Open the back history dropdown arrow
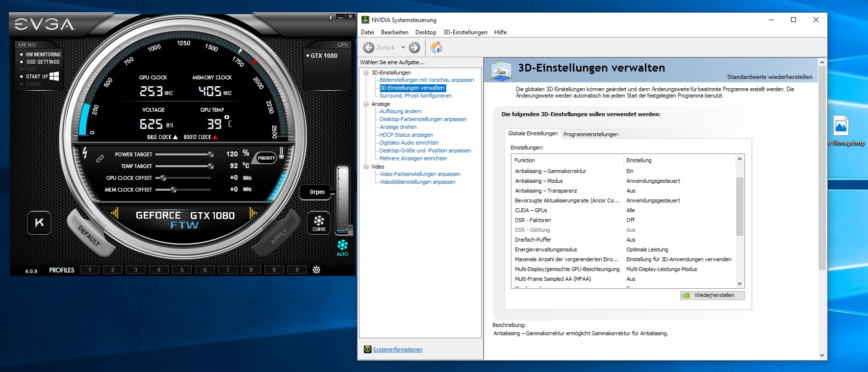 click(403, 48)
